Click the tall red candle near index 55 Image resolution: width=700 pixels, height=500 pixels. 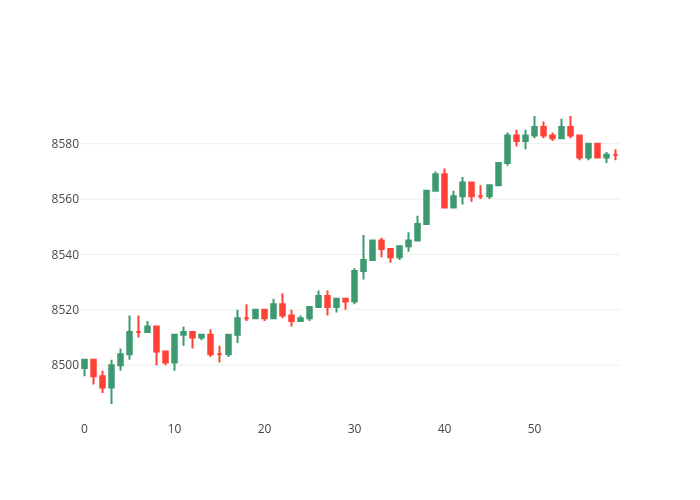(x=579, y=146)
